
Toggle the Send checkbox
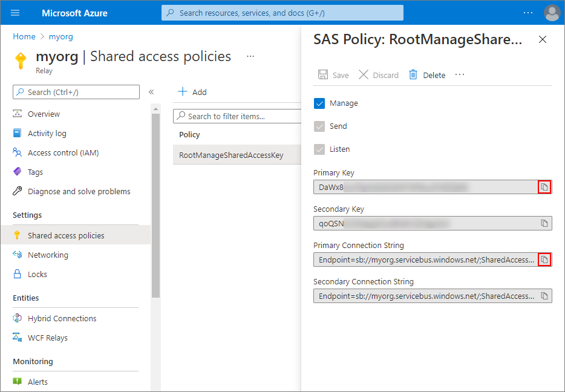(x=320, y=126)
